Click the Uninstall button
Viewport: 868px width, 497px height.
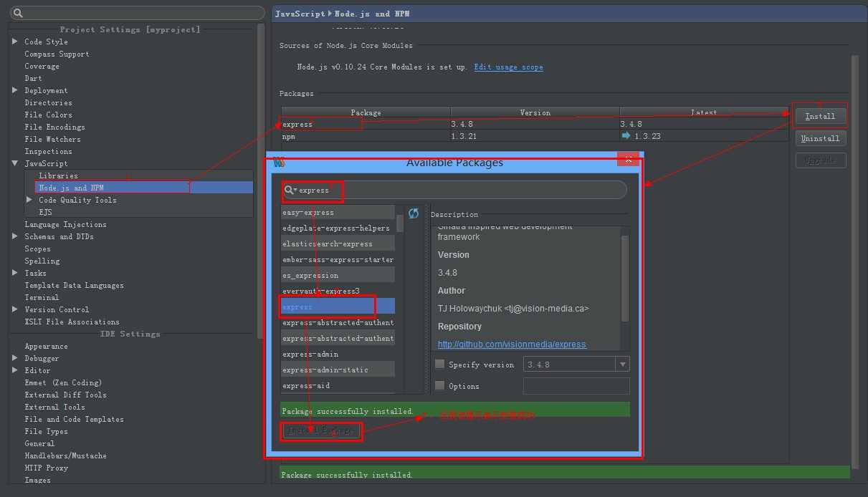[821, 138]
